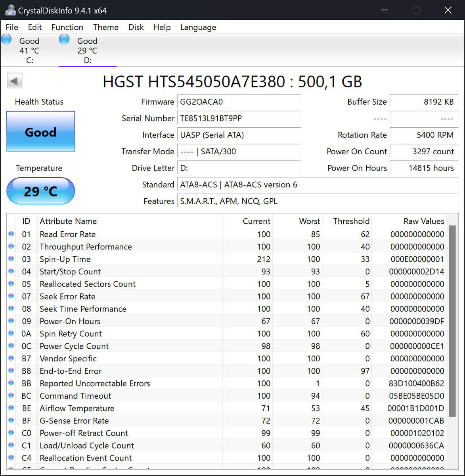
Task: Open the Language menu
Action: pos(198,27)
